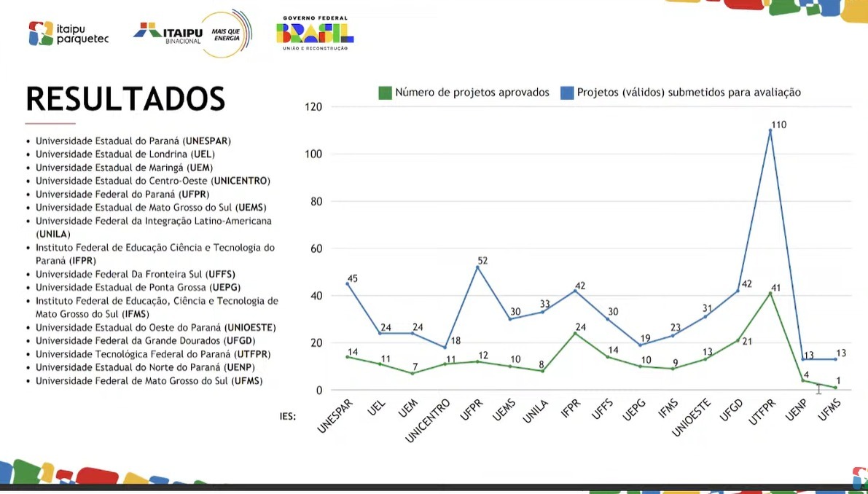Image resolution: width=868 pixels, height=494 pixels.
Task: Click the 120 y-axis value label
Action: 313,107
